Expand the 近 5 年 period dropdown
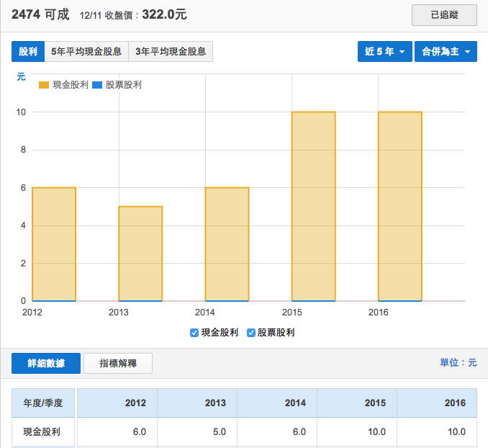The width and height of the screenshot is (488, 448). [x=384, y=52]
